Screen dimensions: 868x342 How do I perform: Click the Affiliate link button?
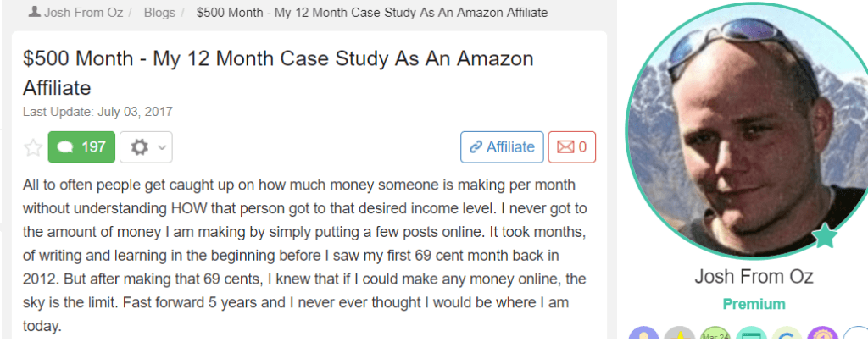(x=501, y=146)
